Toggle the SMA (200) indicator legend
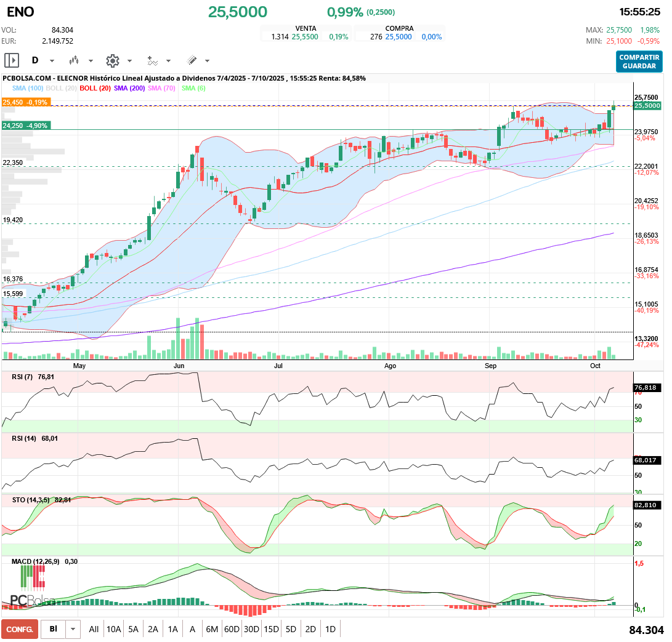Image resolution: width=672 pixels, height=642 pixels. click(129, 89)
